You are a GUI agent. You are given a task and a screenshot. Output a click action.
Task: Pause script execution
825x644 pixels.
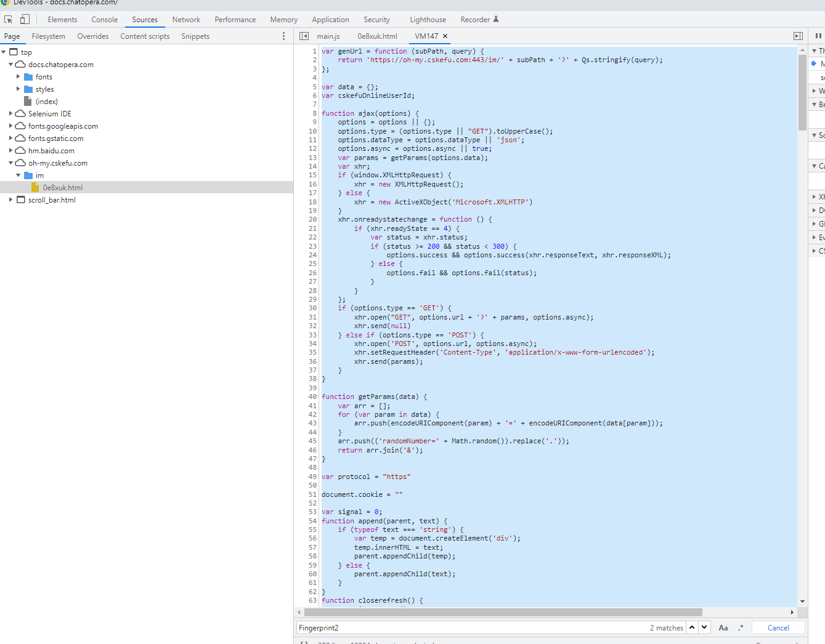[818, 36]
